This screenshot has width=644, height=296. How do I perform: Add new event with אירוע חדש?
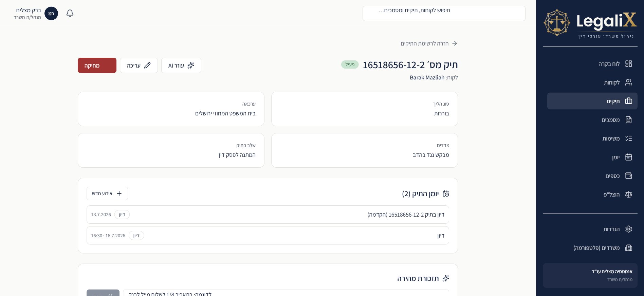click(107, 193)
